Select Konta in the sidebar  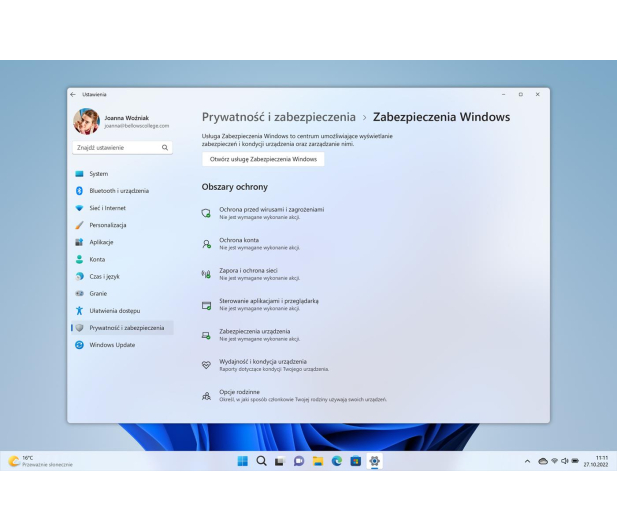pyautogui.click(x=122, y=259)
